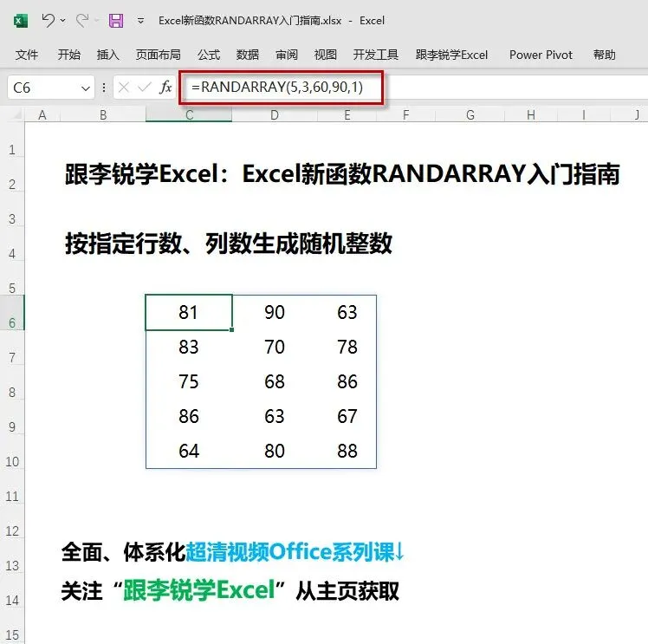Viewport: 648px width, 644px height.
Task: Open the 跟李锐学Excel ribbon tab
Action: [451, 55]
